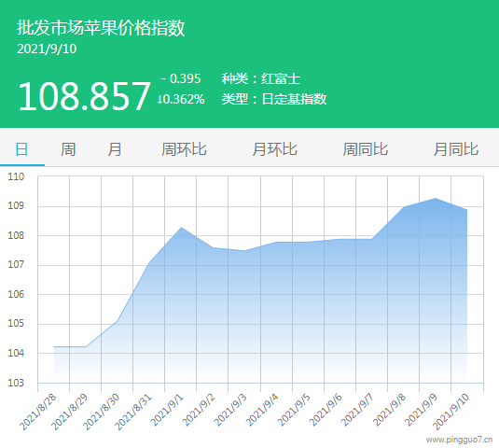Screen dimensions: 499x448
Task: Click the chart peak at 2021/9/1
Action: click(x=181, y=228)
